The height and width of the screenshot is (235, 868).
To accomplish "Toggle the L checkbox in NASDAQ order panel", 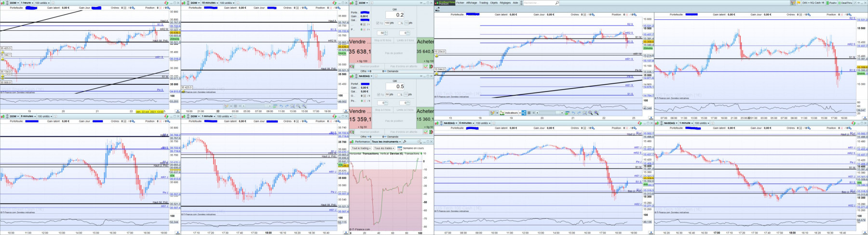I will (399, 94).
